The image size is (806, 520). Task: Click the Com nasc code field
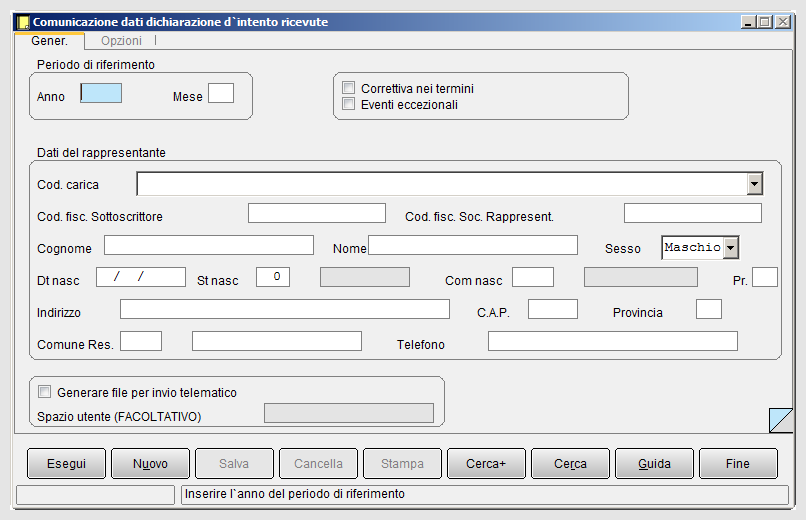coord(533,277)
